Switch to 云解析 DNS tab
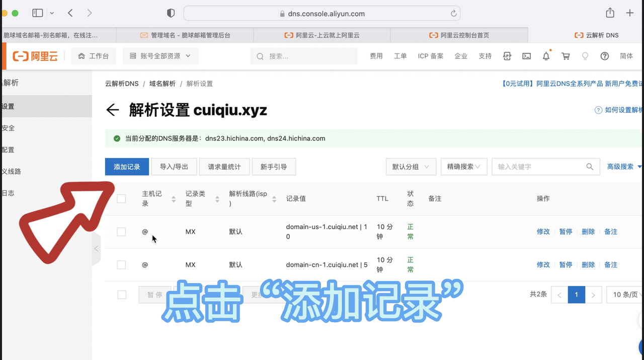Viewport: 644px width, 360px height. 596,35
